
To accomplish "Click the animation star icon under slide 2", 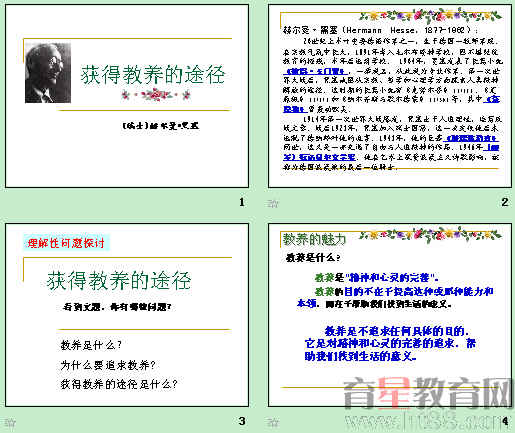I will pos(273,203).
